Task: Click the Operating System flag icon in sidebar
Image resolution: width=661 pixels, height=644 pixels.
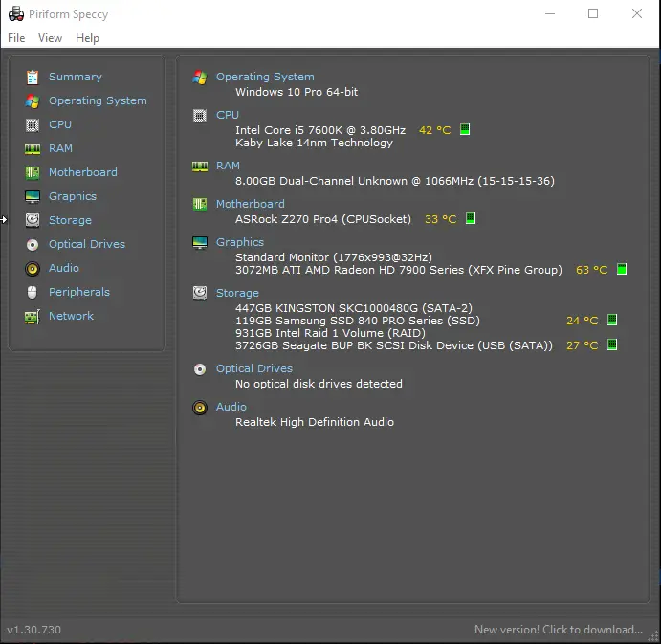Action: click(x=33, y=101)
